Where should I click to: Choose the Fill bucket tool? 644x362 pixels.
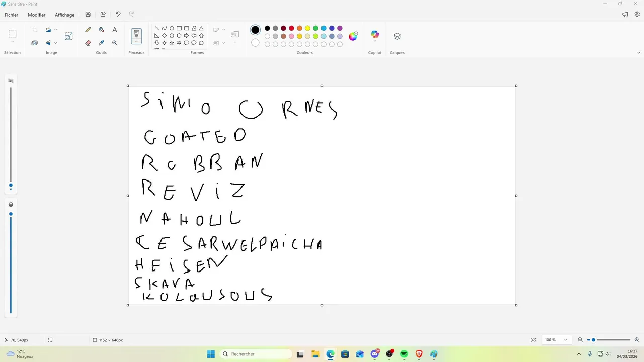pyautogui.click(x=101, y=30)
